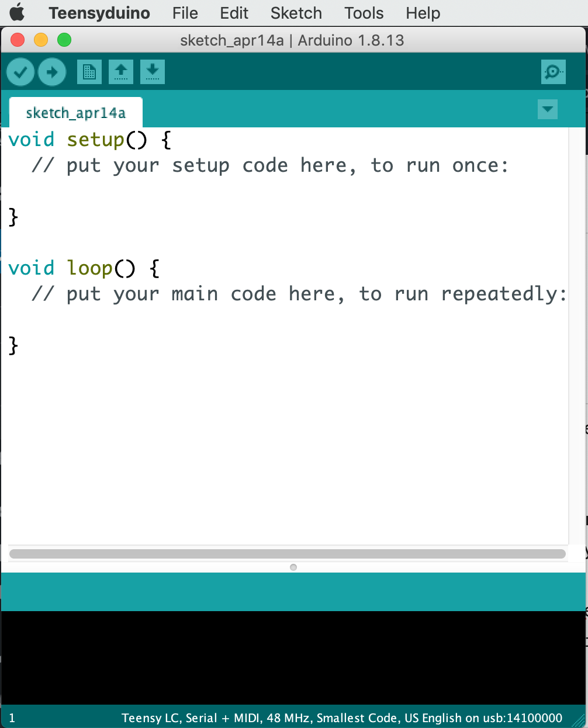Open the Help menu
588x728 pixels.
[423, 13]
